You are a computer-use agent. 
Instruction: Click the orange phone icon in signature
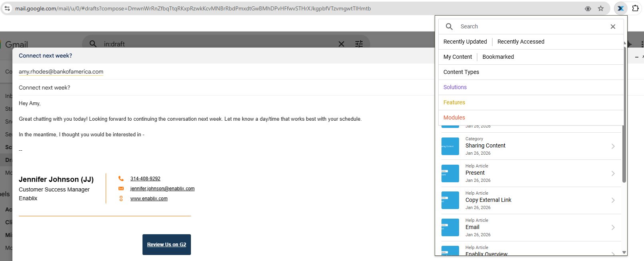pos(121,179)
